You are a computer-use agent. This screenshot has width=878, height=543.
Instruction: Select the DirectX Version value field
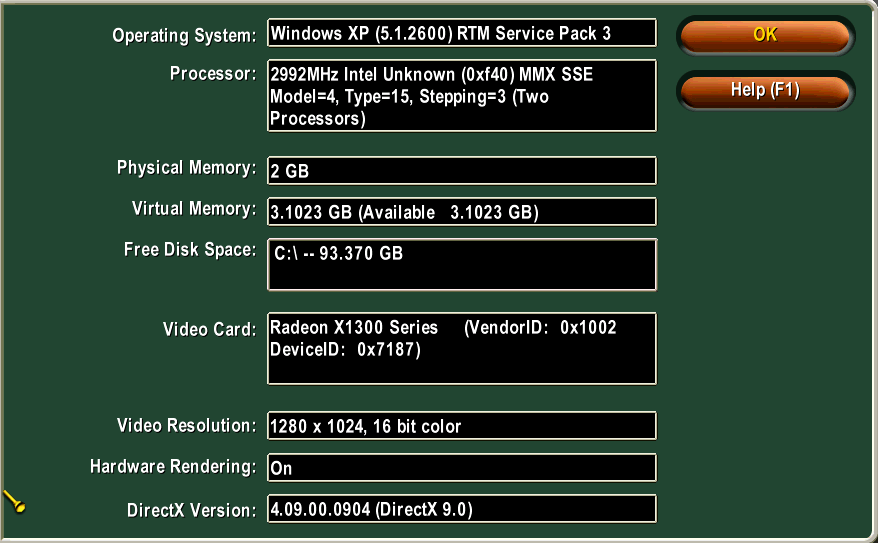(461, 509)
